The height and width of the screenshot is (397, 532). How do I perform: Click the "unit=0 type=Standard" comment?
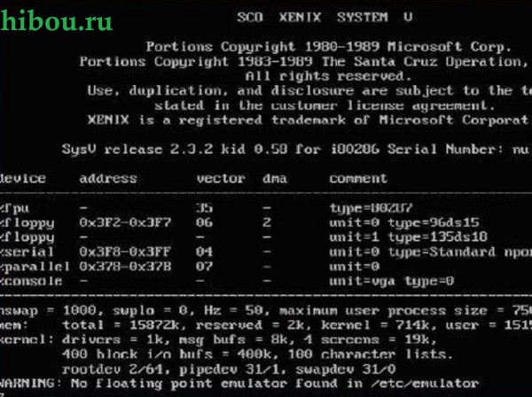pyautogui.click(x=412, y=252)
